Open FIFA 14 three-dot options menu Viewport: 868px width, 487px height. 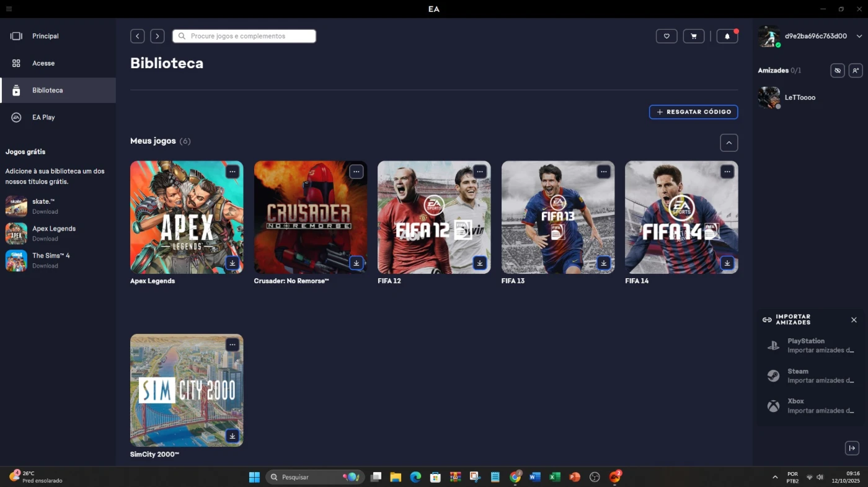coord(727,172)
